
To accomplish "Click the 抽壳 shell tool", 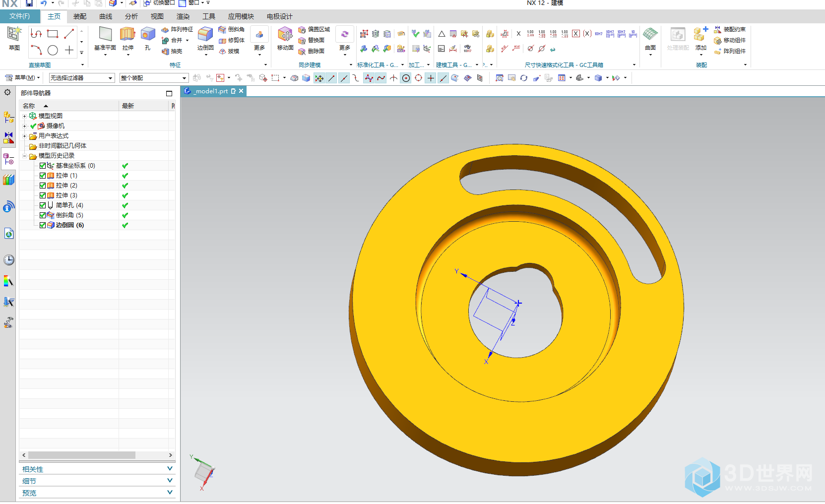I will 172,51.
